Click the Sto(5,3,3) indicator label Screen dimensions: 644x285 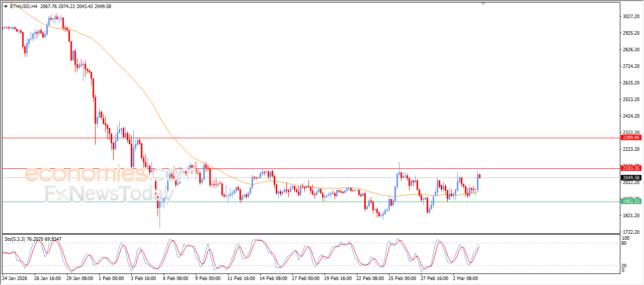tap(16, 239)
